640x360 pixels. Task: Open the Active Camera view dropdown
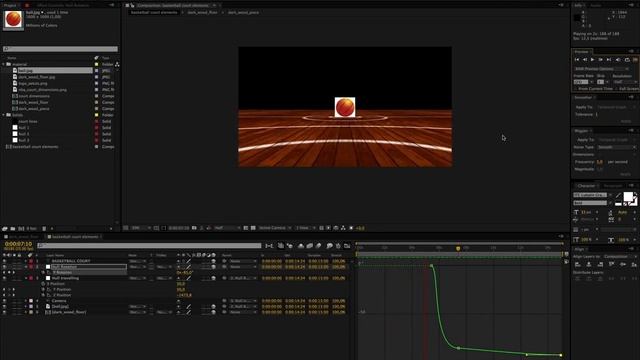[x=275, y=228]
